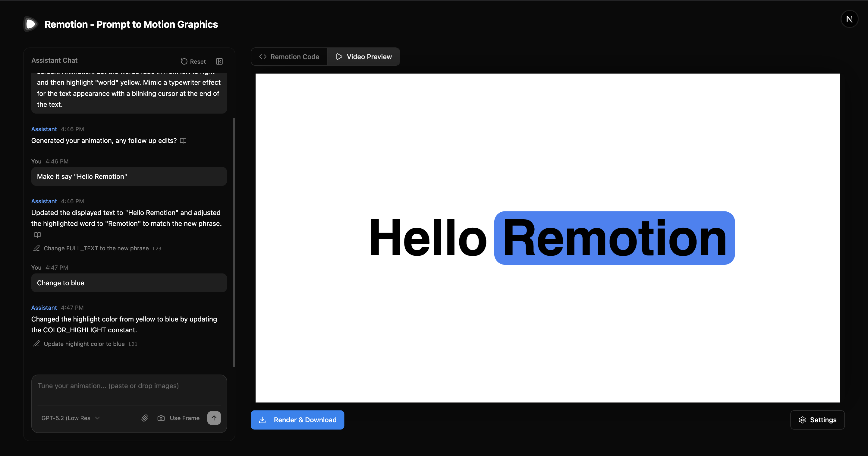Click the 'Change to blue' message bubble

129,283
